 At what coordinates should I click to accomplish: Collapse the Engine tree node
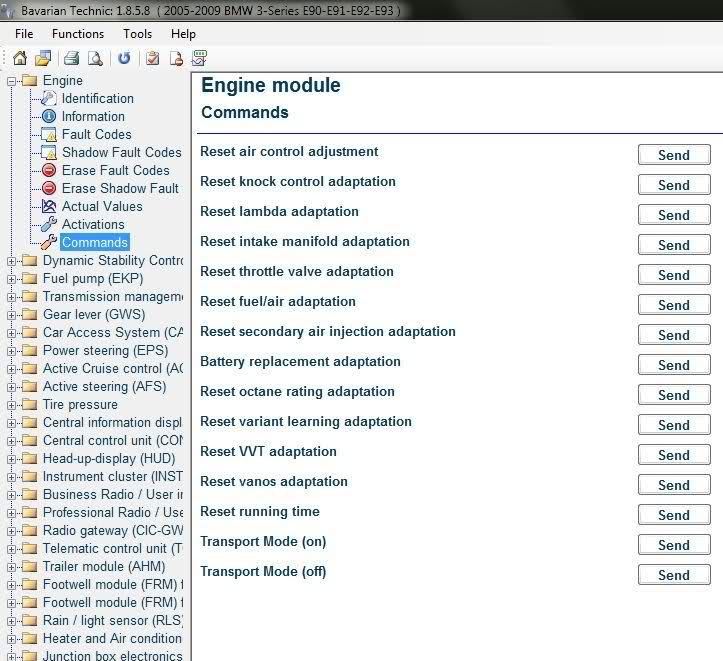12,82
